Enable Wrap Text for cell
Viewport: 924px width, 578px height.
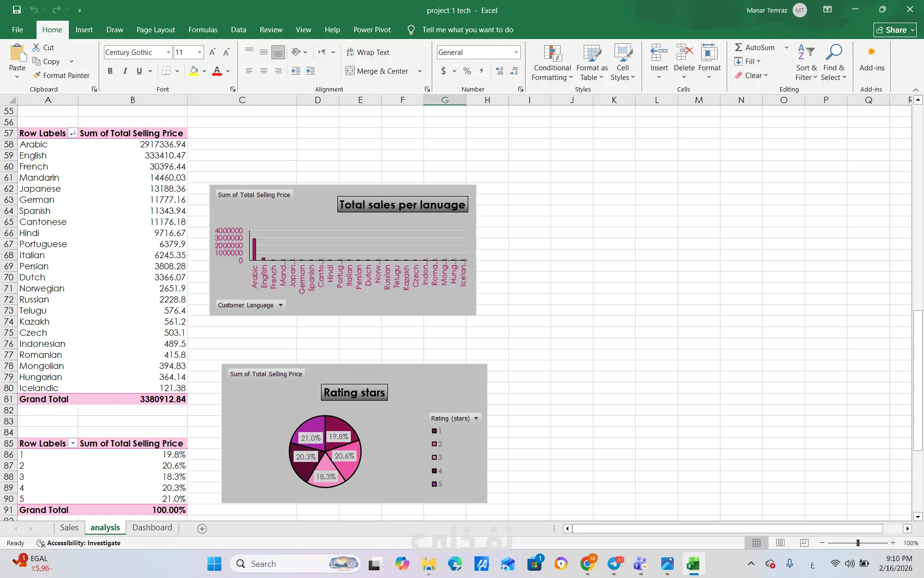point(368,52)
